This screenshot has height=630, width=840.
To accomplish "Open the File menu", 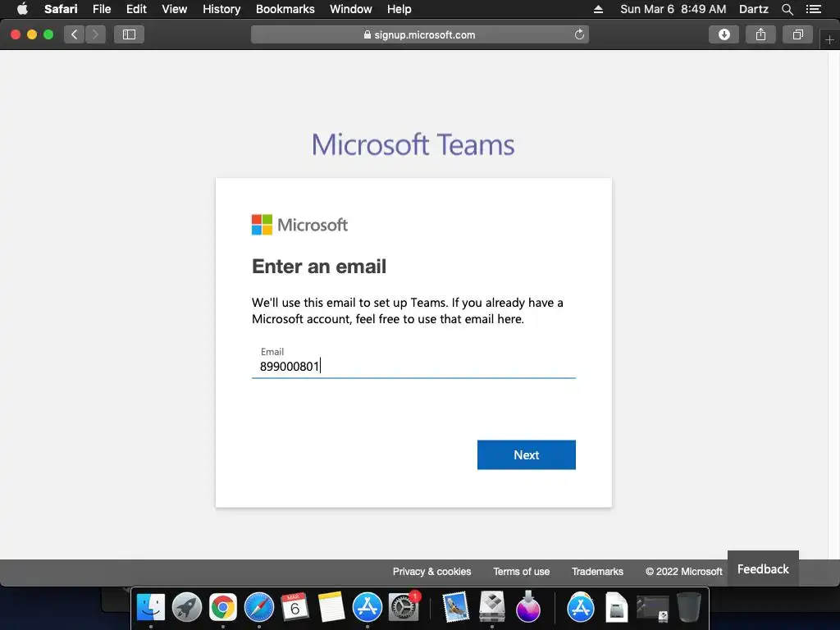I will [102, 9].
